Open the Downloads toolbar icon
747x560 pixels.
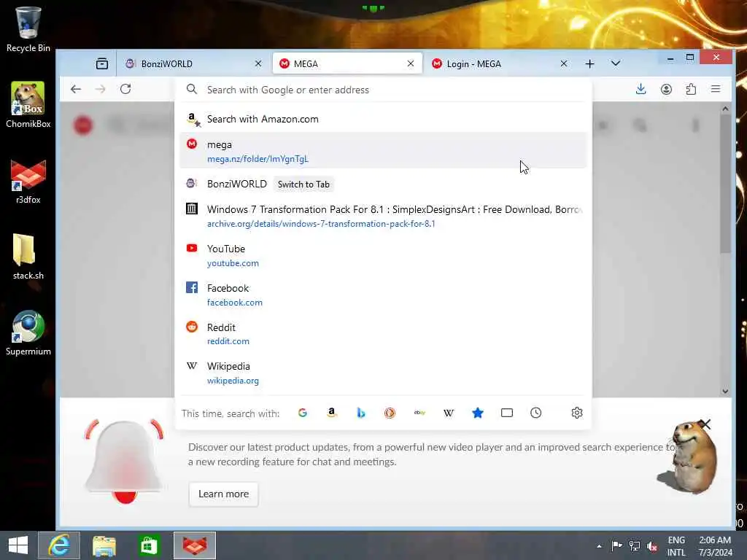coord(640,89)
